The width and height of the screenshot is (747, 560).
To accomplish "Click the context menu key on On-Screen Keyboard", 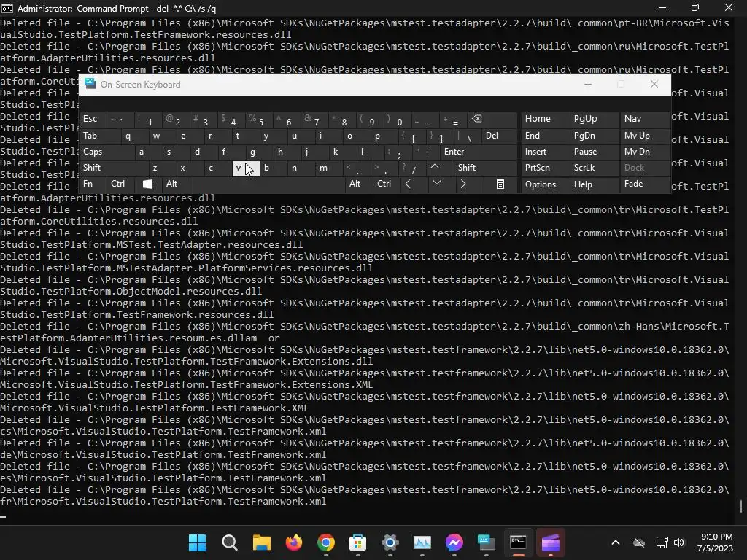I will pos(500,184).
